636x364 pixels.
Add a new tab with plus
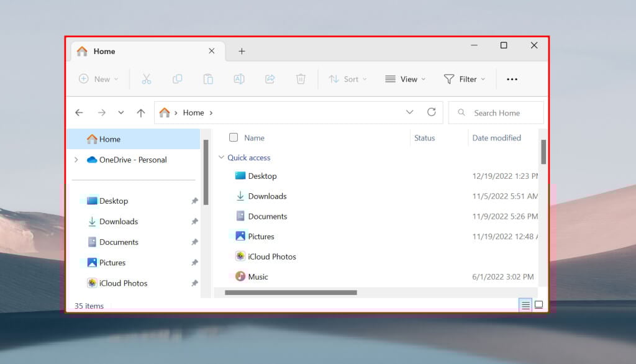[242, 51]
